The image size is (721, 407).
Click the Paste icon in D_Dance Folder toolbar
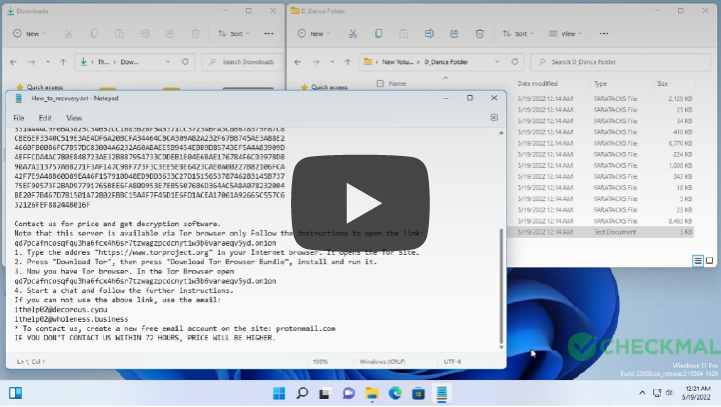pyautogui.click(x=404, y=34)
